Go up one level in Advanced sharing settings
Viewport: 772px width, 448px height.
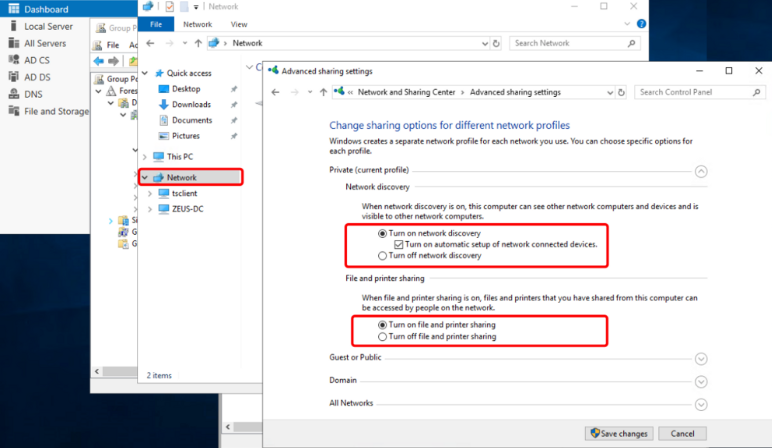323,92
